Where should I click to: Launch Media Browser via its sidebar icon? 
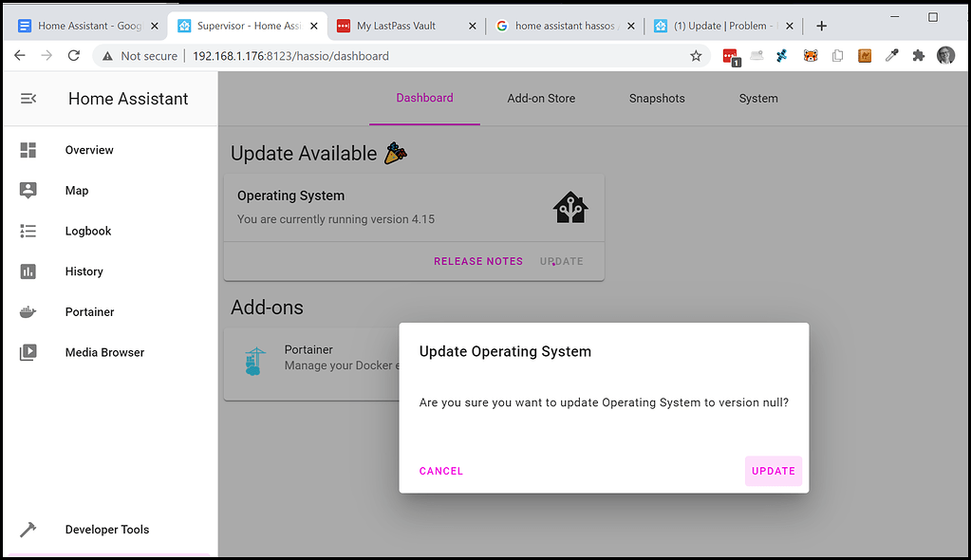pyautogui.click(x=28, y=352)
